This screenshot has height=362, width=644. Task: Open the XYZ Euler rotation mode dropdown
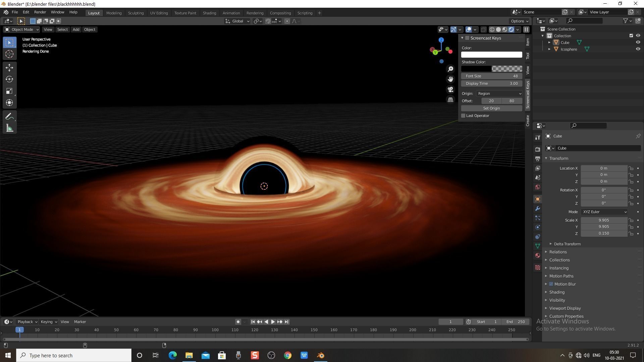604,212
